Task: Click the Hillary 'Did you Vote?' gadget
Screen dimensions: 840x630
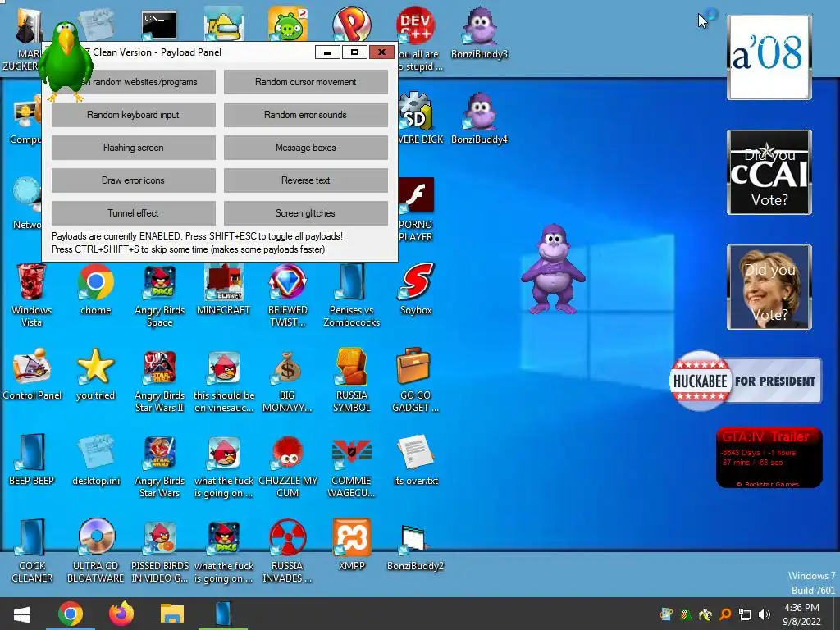Action: point(769,287)
